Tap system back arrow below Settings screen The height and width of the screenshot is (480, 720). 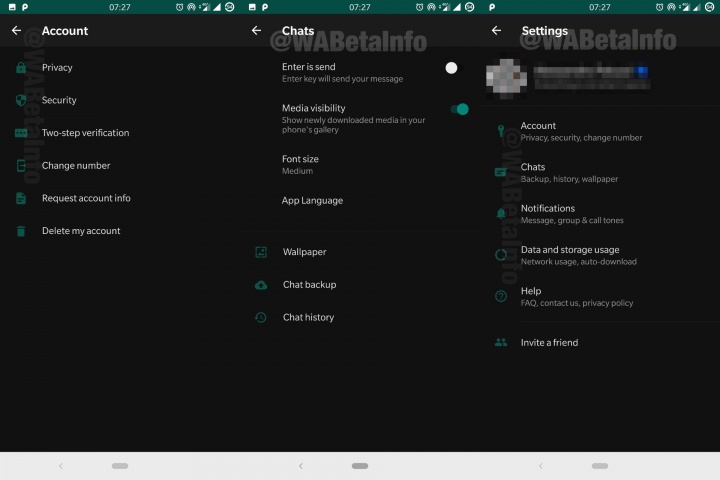coord(541,466)
